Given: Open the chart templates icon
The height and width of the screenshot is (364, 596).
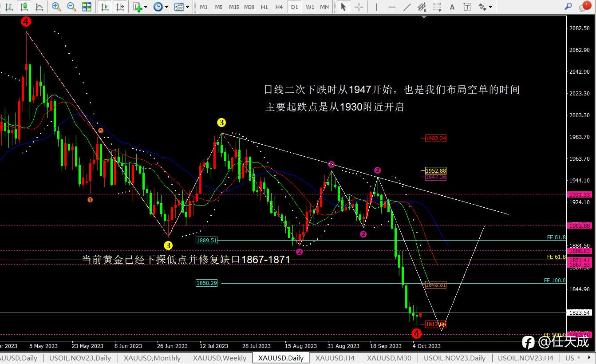Looking at the screenshot, I should click(179, 7).
